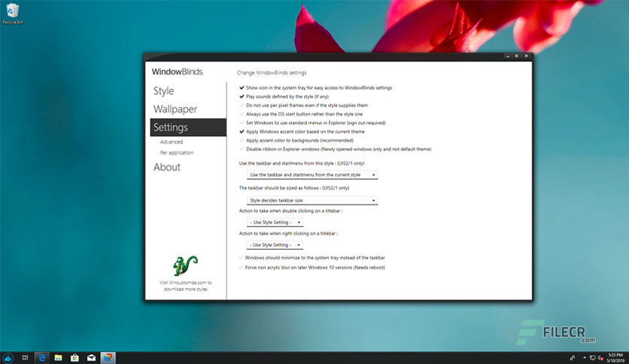Click the WindowBlinds logo title
The image size is (629, 364).
pyautogui.click(x=178, y=71)
